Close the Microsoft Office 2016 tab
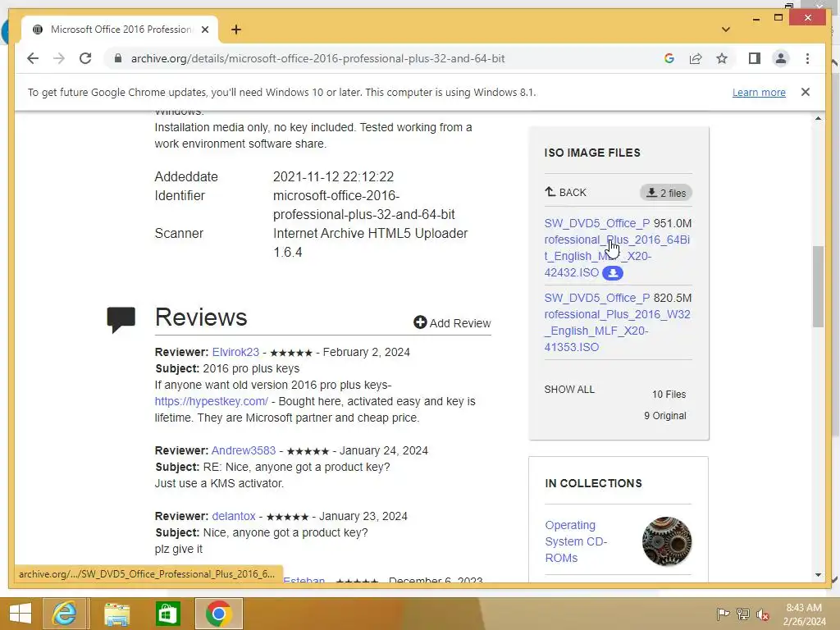Screen dimensions: 840x630 204,30
